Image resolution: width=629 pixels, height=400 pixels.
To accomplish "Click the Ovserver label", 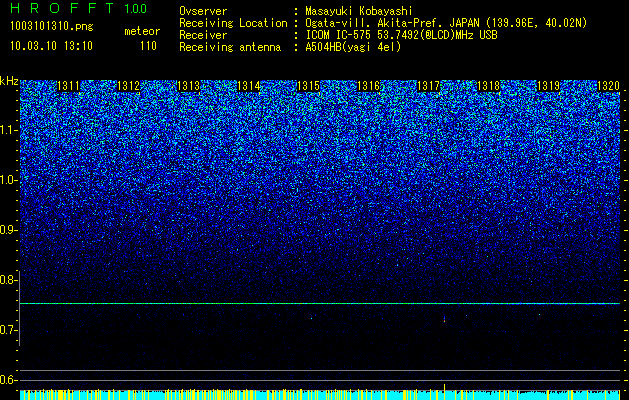I will click(203, 11).
